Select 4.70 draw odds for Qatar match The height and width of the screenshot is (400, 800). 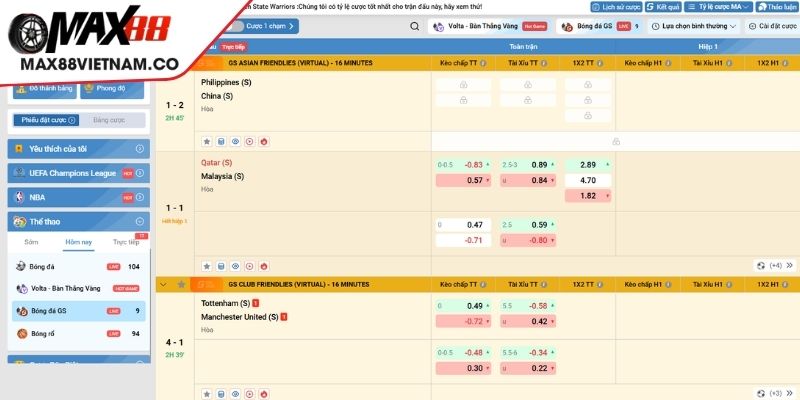point(587,180)
